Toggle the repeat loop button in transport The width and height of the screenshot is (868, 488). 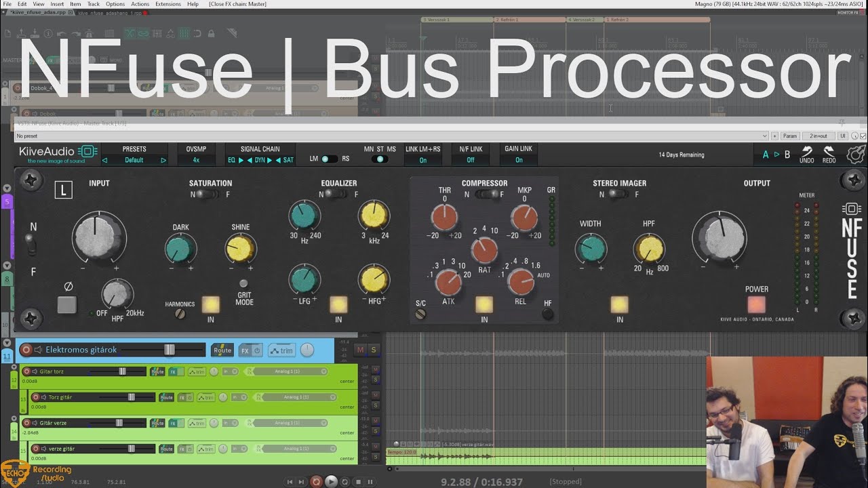coord(345,482)
